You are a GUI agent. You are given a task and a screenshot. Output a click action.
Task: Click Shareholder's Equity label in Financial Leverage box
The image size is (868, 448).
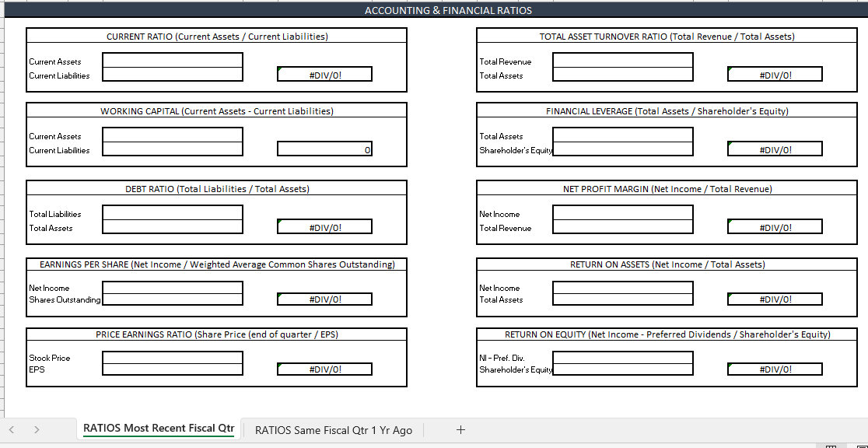click(516, 150)
